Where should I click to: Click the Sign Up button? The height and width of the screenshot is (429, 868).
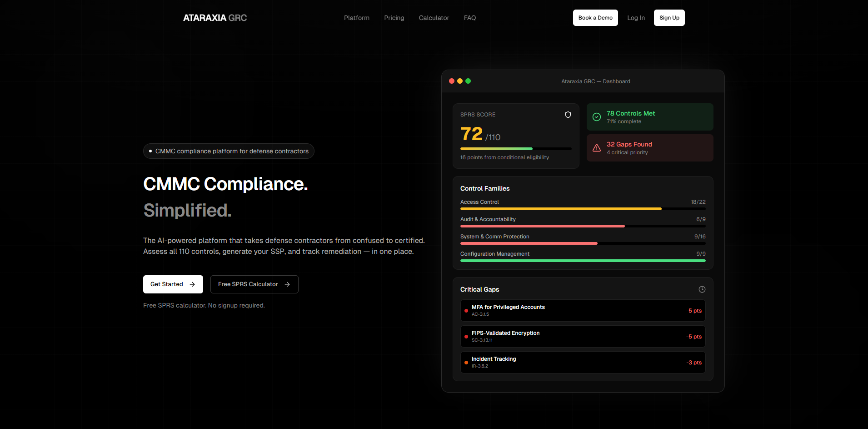(669, 18)
